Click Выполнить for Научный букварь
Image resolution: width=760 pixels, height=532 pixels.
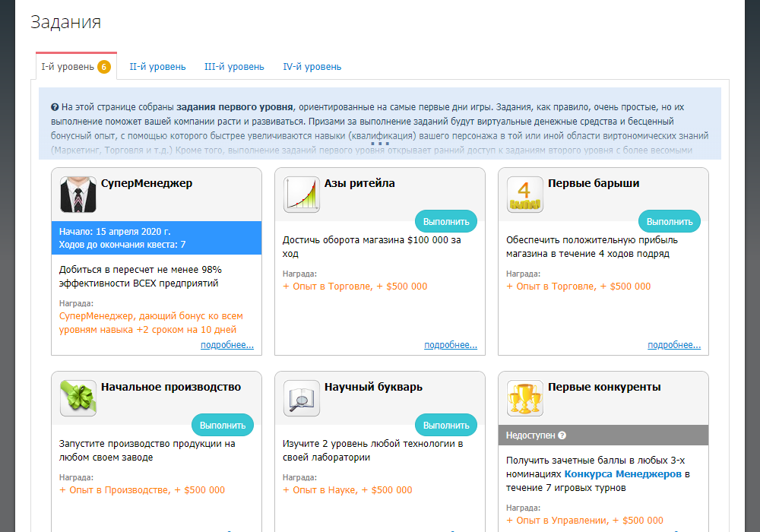tap(446, 425)
